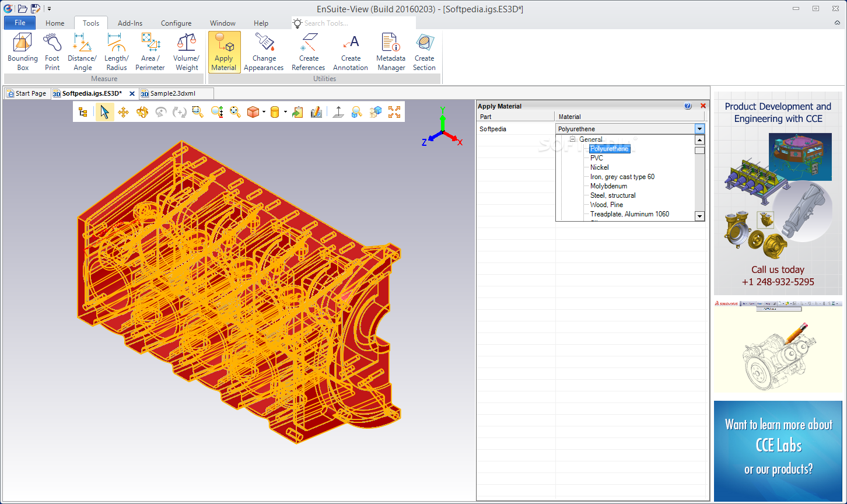Image resolution: width=847 pixels, height=504 pixels.
Task: Start the Create References utility
Action: [309, 52]
